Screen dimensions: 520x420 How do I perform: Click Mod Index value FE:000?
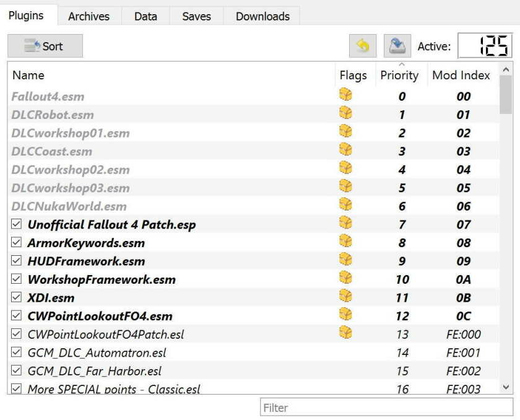[463, 334]
